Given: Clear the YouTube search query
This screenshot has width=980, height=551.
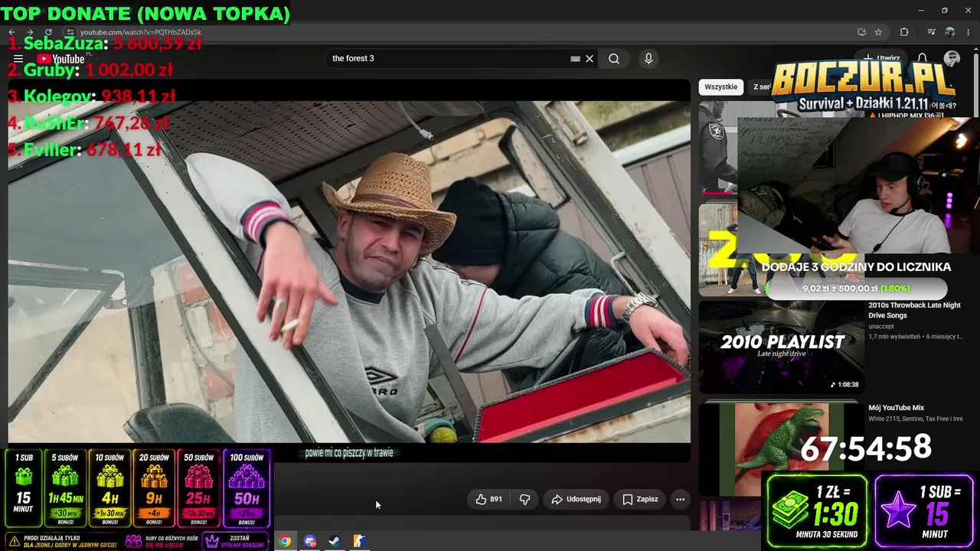Looking at the screenshot, I should pos(590,59).
